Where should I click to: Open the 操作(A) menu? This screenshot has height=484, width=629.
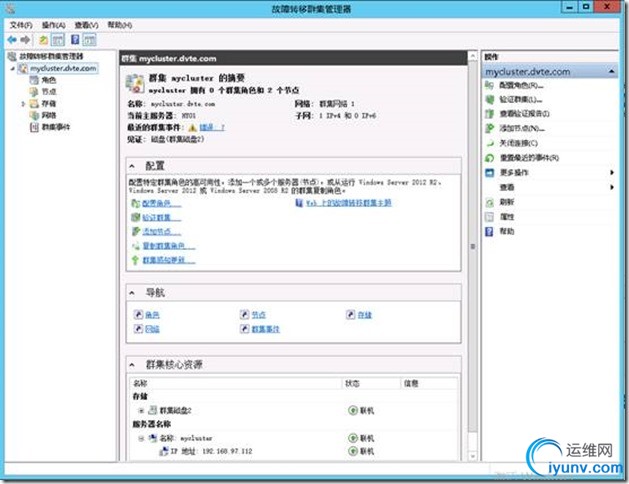pyautogui.click(x=54, y=25)
